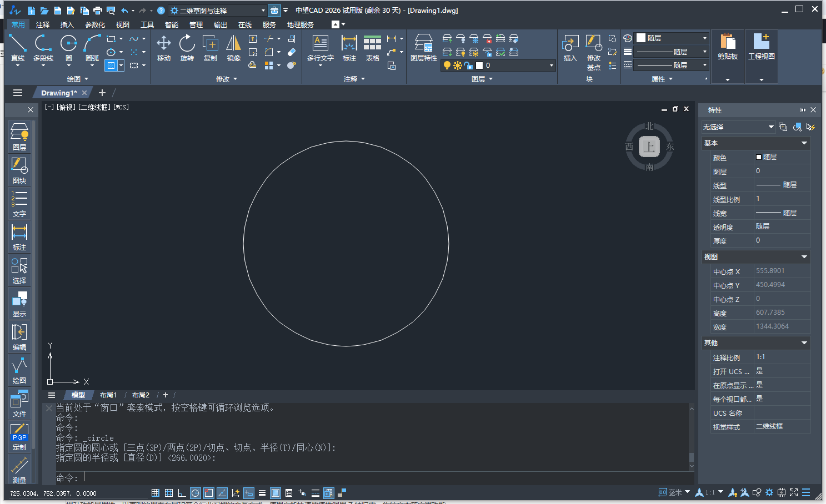Image resolution: width=826 pixels, height=504 pixels.
Task: Open the Multiline Text (多行文字) tool
Action: click(321, 49)
